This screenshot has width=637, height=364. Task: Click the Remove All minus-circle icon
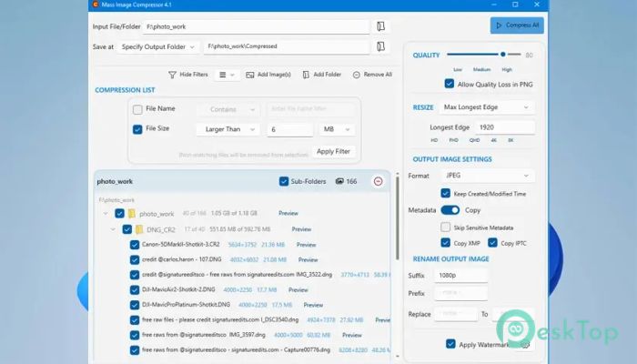tap(357, 75)
